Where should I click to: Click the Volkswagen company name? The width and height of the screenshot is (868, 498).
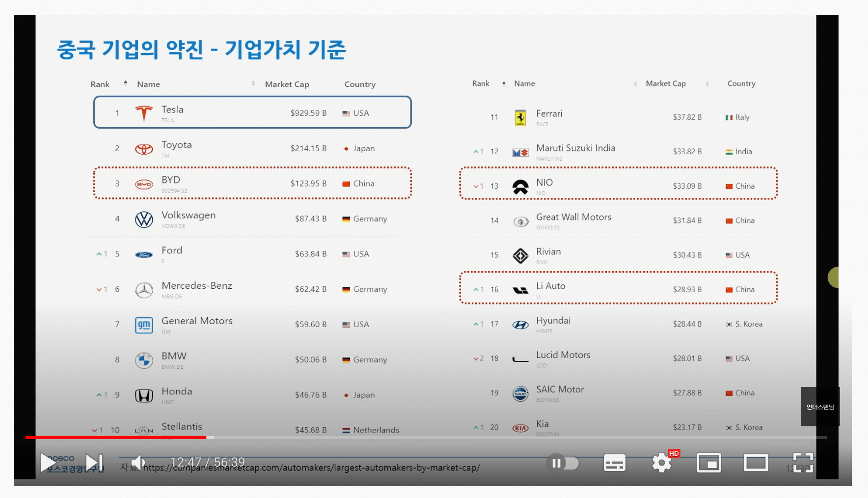coord(189,215)
